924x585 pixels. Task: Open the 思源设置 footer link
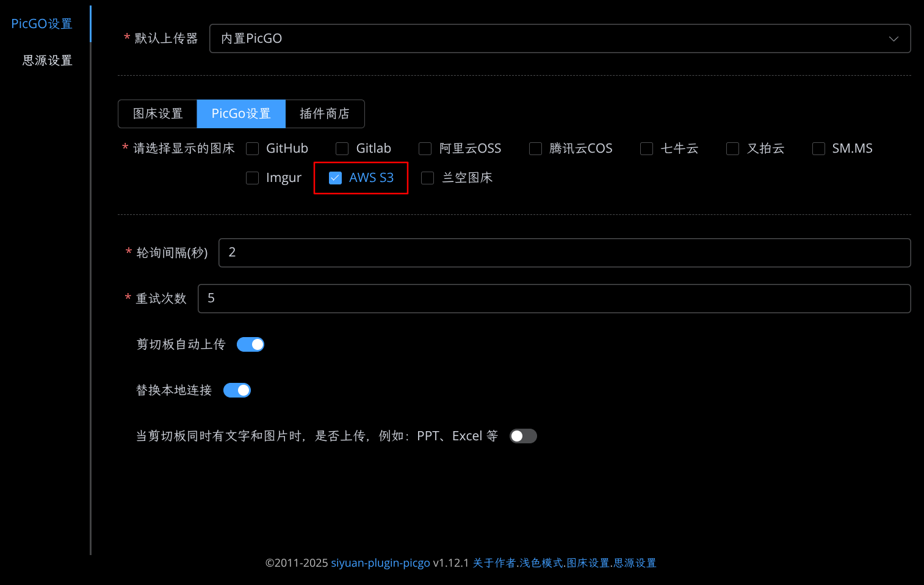635,563
